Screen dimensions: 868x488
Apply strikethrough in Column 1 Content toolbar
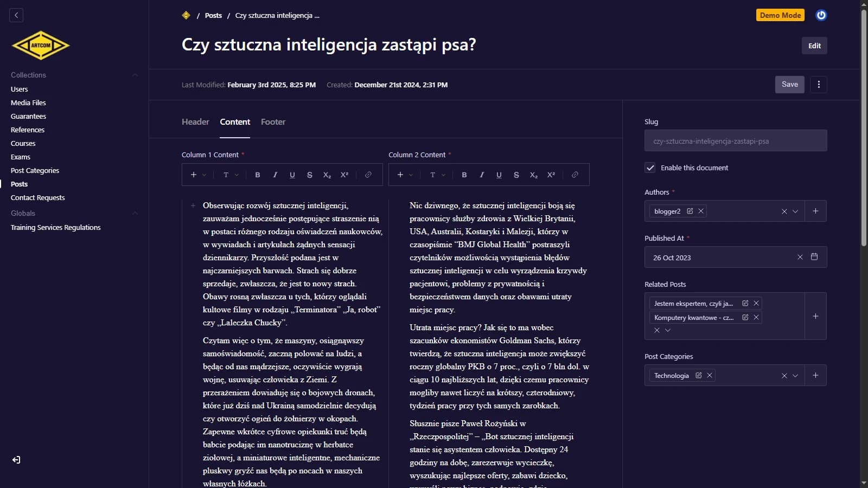[x=309, y=175]
